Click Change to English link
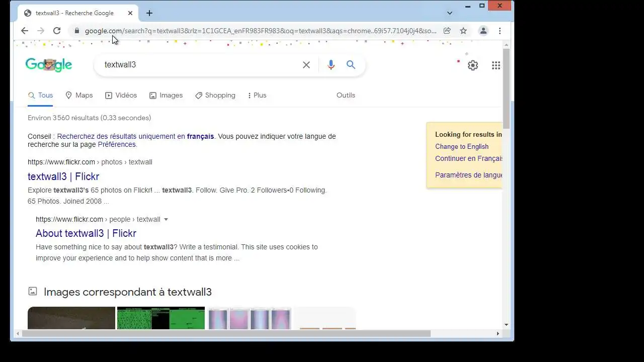644x362 pixels. pos(462,146)
